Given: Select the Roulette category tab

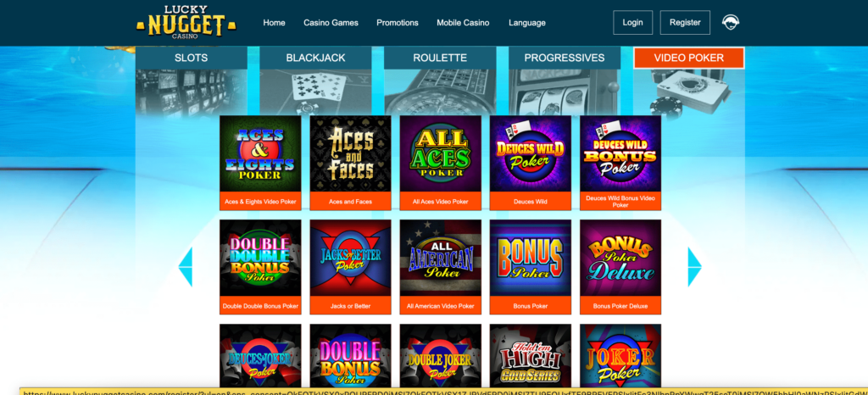Looking at the screenshot, I should (x=440, y=58).
